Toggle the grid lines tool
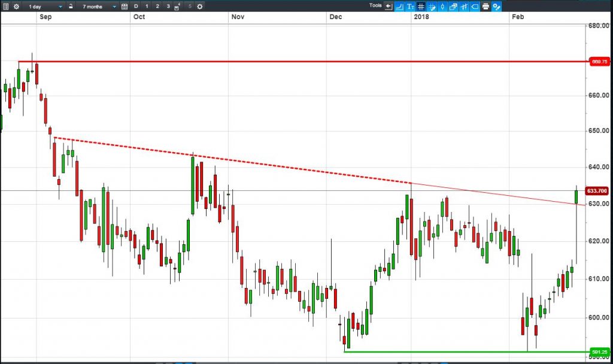613x364 pixels. pyautogui.click(x=421, y=6)
